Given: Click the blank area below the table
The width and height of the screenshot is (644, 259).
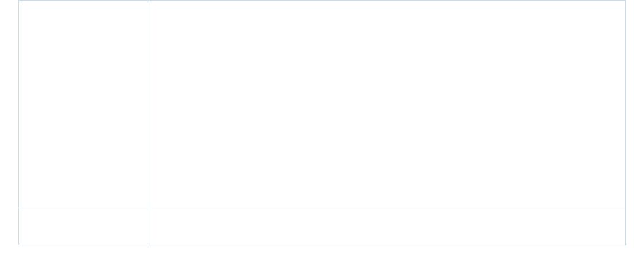Looking at the screenshot, I should point(322,253).
